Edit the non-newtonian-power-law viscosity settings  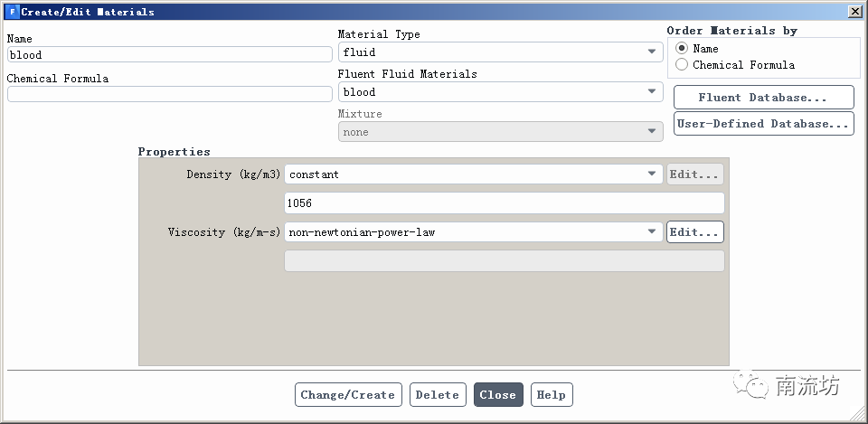click(694, 232)
